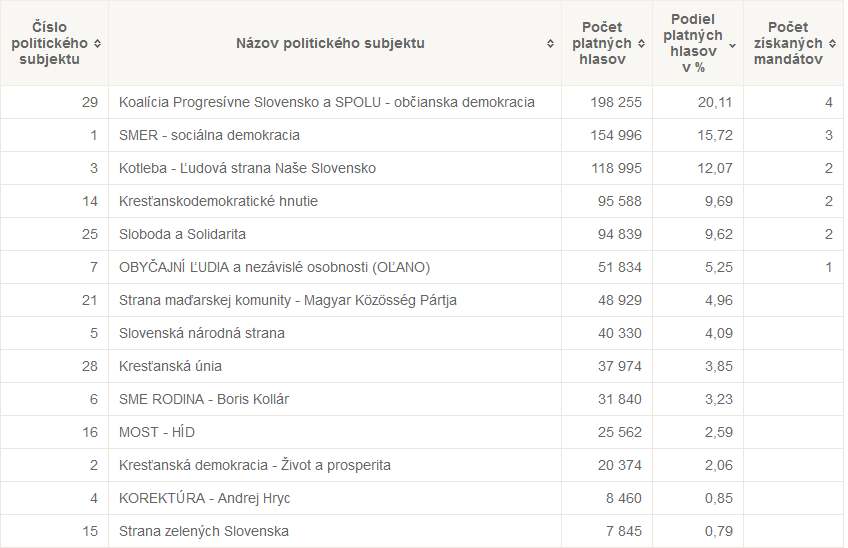Select the Koalícia Progresívne Slovensko a SPOLU row
The width and height of the screenshot is (848, 548).
point(326,102)
